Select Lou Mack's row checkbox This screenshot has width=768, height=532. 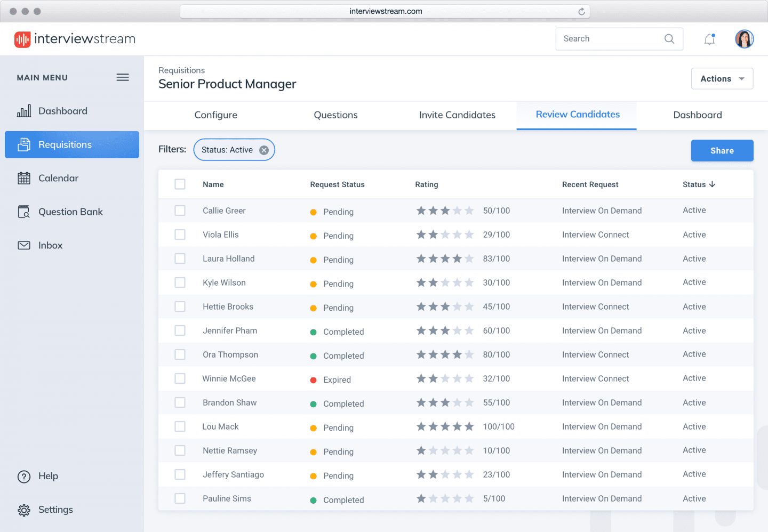180,426
